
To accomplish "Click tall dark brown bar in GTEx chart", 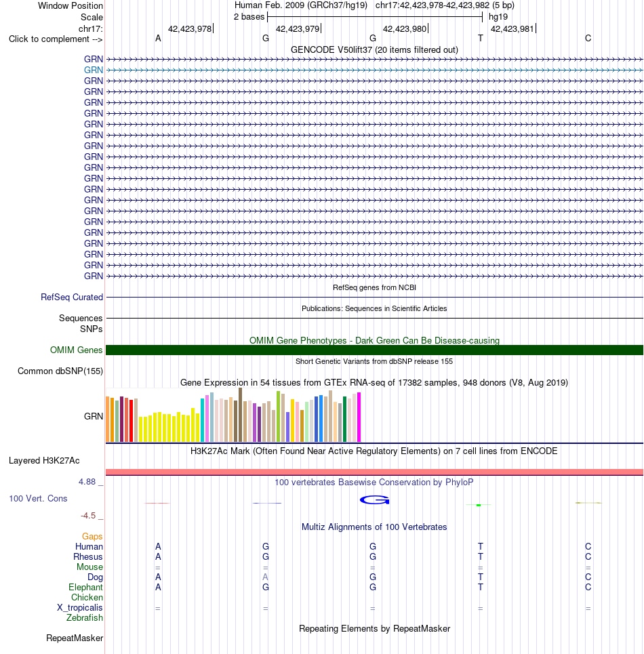I will tap(240, 415).
